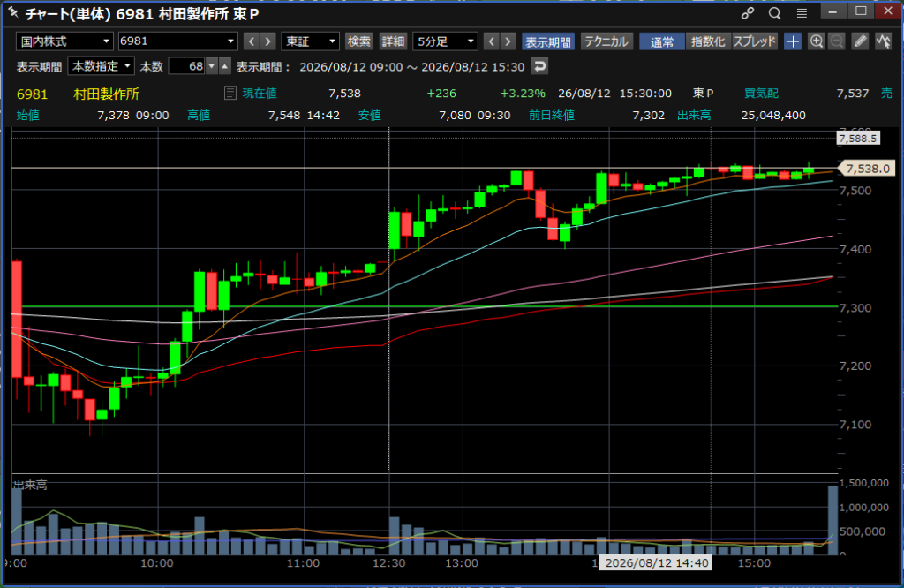Viewport: 904px width, 588px height.
Task: Click the 詳細 details button
Action: [393, 41]
